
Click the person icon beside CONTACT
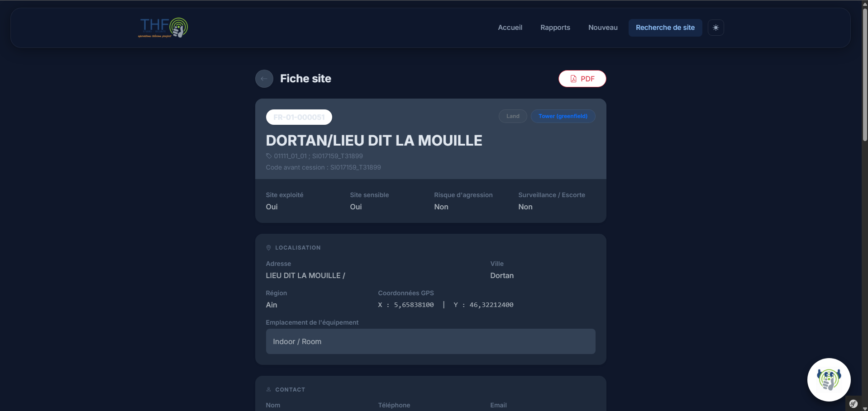click(x=268, y=389)
